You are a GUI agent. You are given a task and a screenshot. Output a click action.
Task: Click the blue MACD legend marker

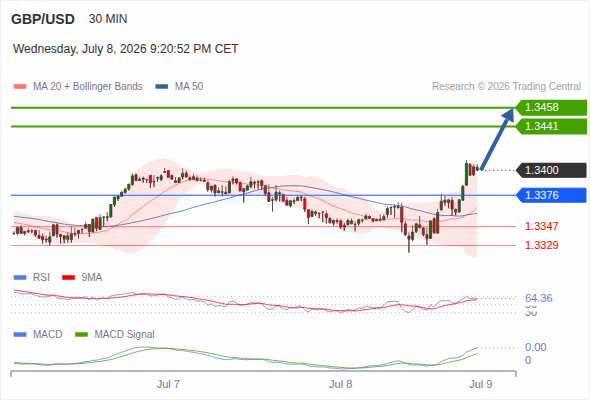click(x=20, y=334)
